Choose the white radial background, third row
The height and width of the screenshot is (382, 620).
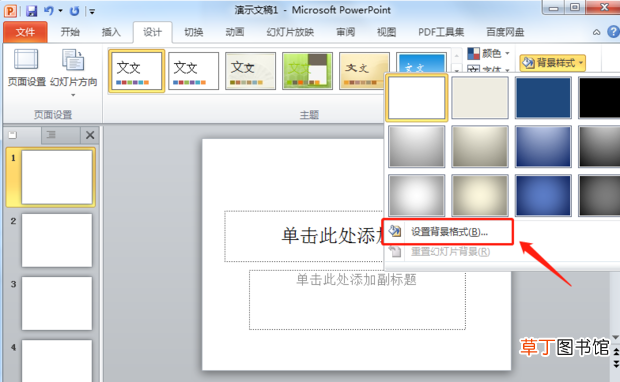point(417,195)
